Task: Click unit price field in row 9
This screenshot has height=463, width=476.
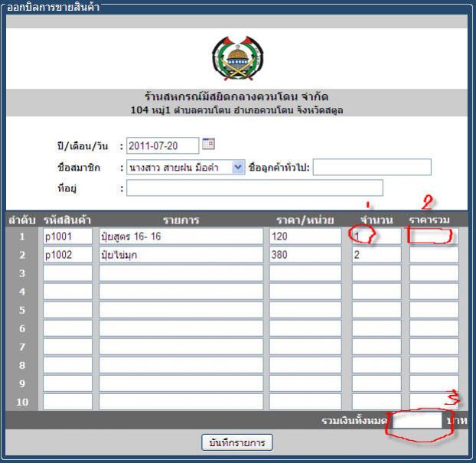Action: tap(305, 383)
